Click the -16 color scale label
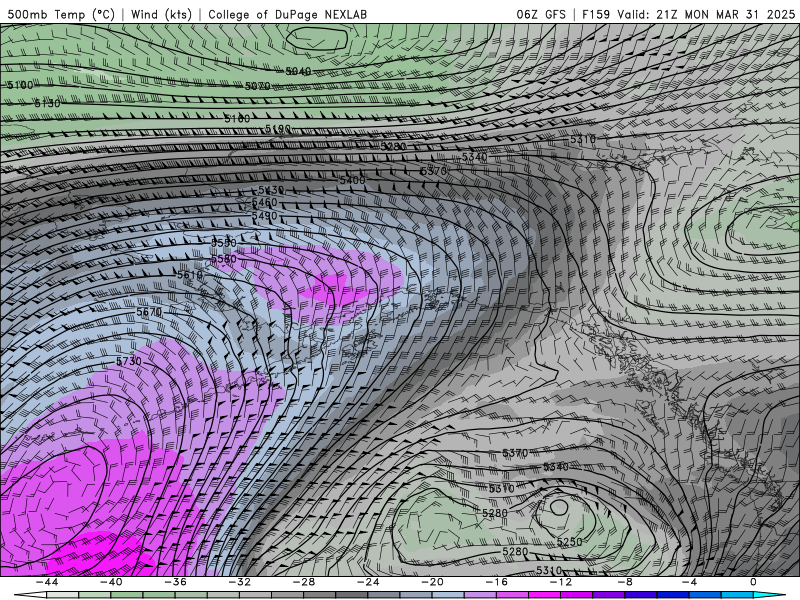The width and height of the screenshot is (800, 600). coord(496,582)
